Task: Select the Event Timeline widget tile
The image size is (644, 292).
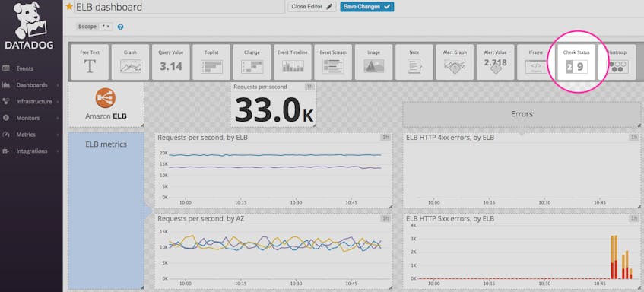Action: tap(293, 62)
